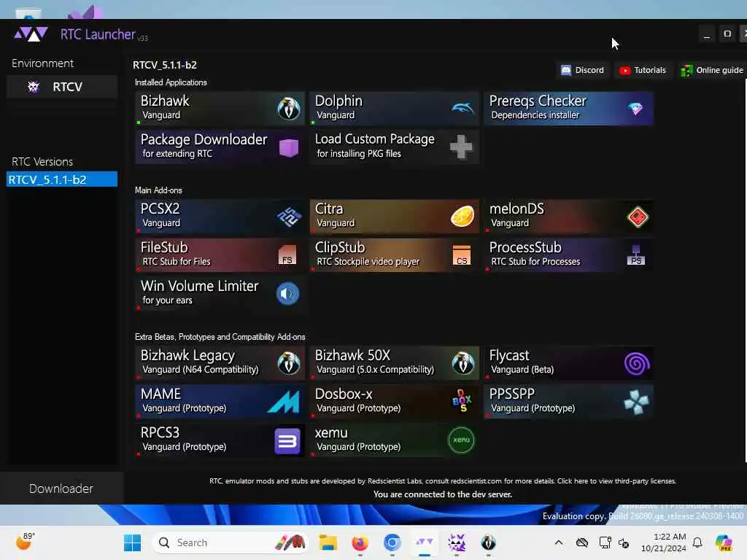Select RTCV_5.1.1-b2 in RTC Versions list
Image resolution: width=747 pixels, height=560 pixels.
click(62, 179)
